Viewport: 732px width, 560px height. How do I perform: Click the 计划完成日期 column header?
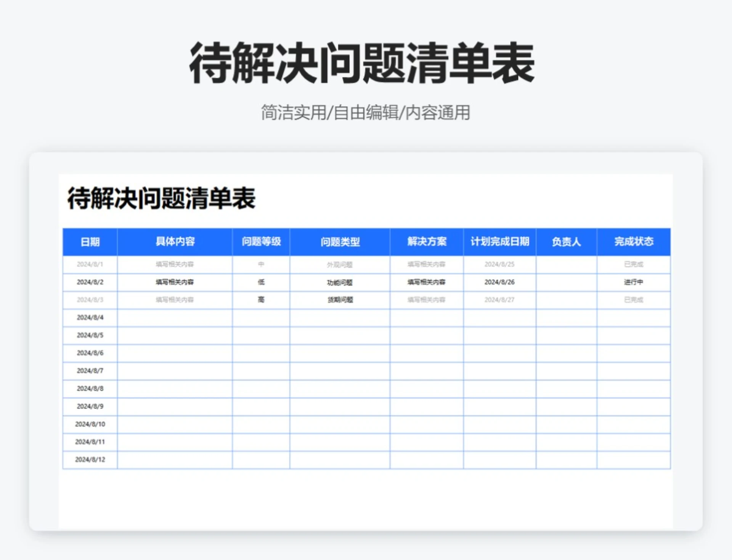click(x=500, y=242)
